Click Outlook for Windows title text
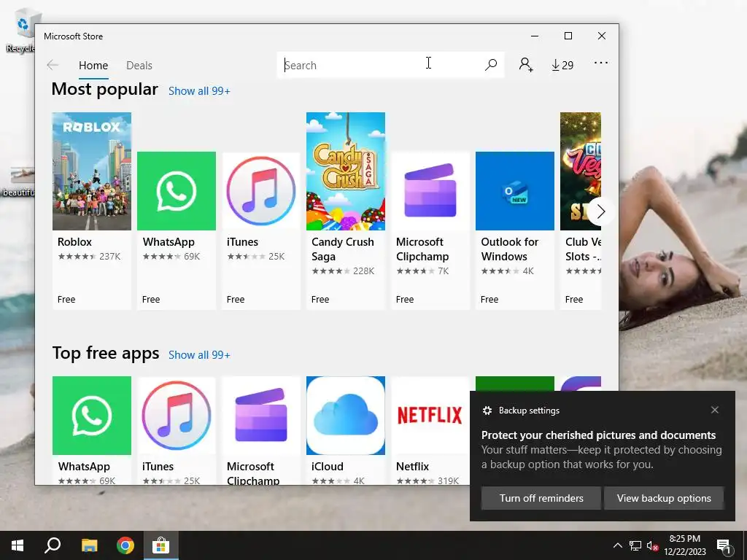The width and height of the screenshot is (747, 560). [x=510, y=249]
